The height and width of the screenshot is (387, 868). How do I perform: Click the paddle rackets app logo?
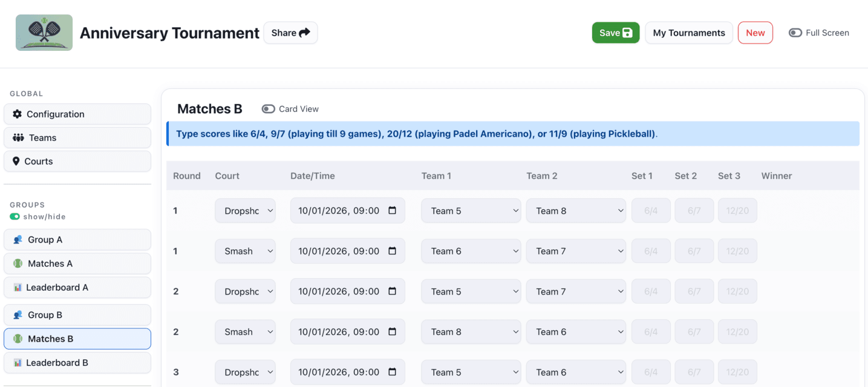(44, 32)
